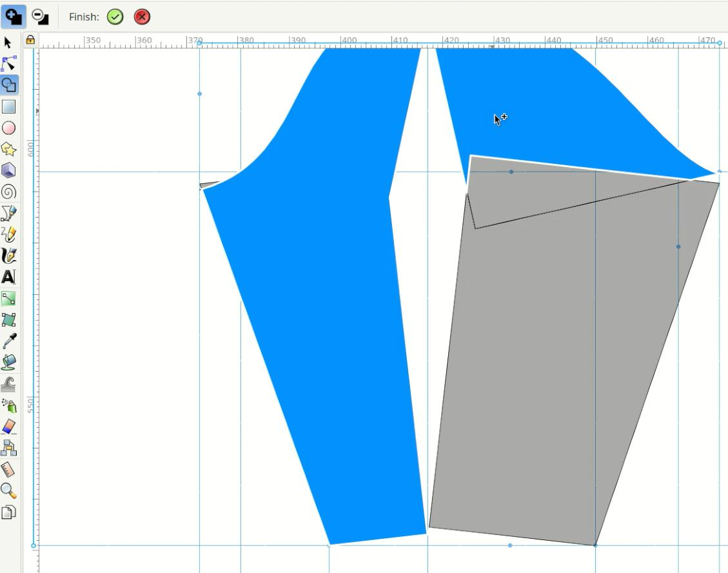Viewport: 728px width, 573px height.
Task: Select the Calligraphy tool
Action: [9, 256]
